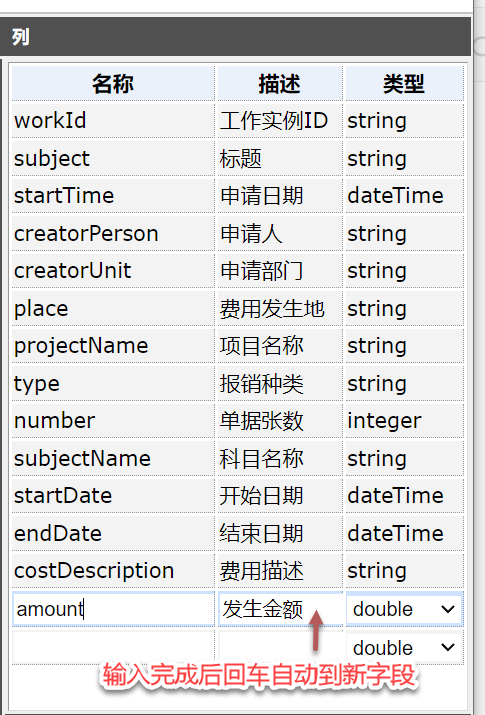The width and height of the screenshot is (485, 715).
Task: Select the projectName name cell
Action: pyautogui.click(x=113, y=346)
